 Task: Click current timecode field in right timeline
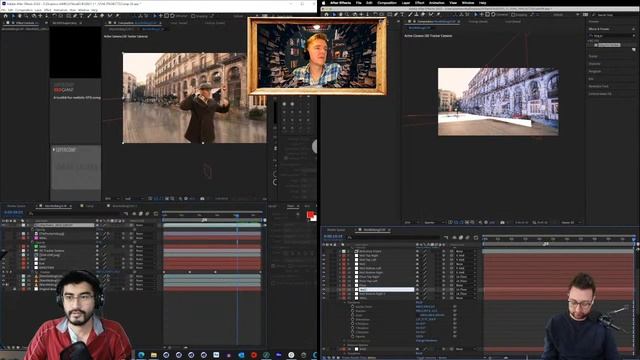click(333, 236)
